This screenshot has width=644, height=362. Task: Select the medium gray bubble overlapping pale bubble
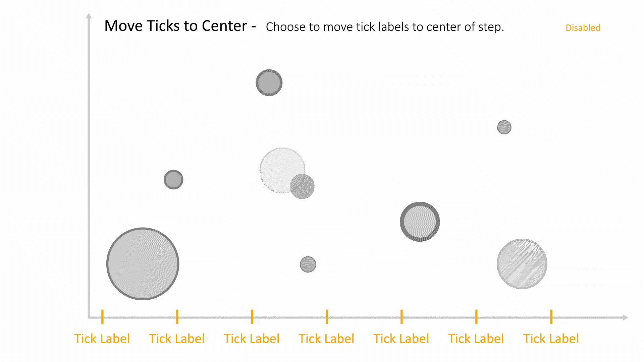click(x=302, y=186)
